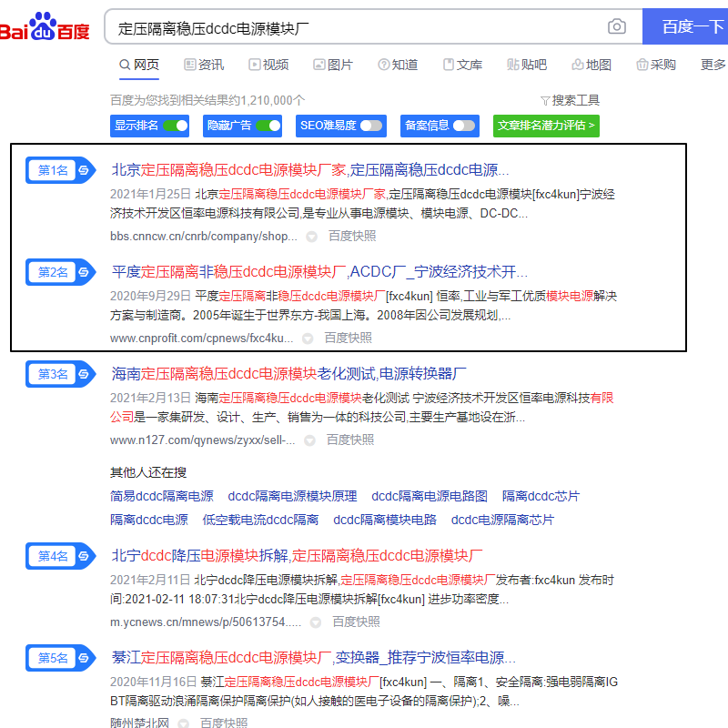
Task: Open result 海南定压隔离稳压dcdc电源模块老化测试
Action: tap(288, 374)
